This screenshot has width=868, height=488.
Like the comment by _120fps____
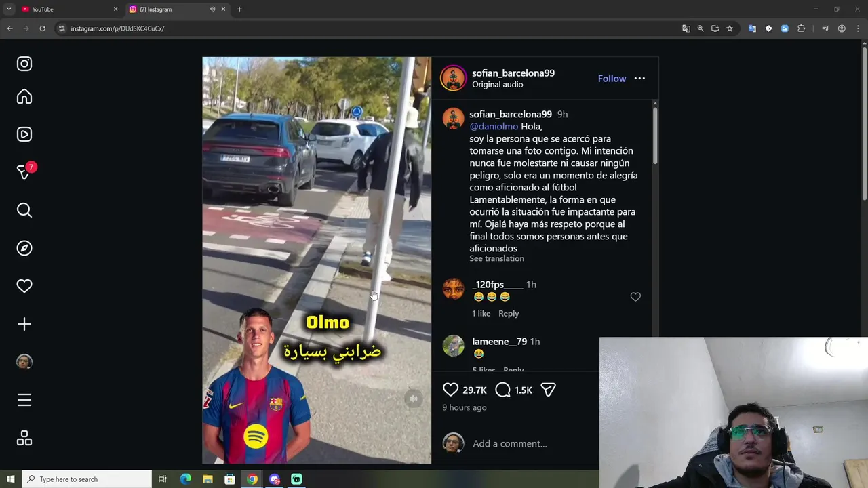(x=635, y=297)
